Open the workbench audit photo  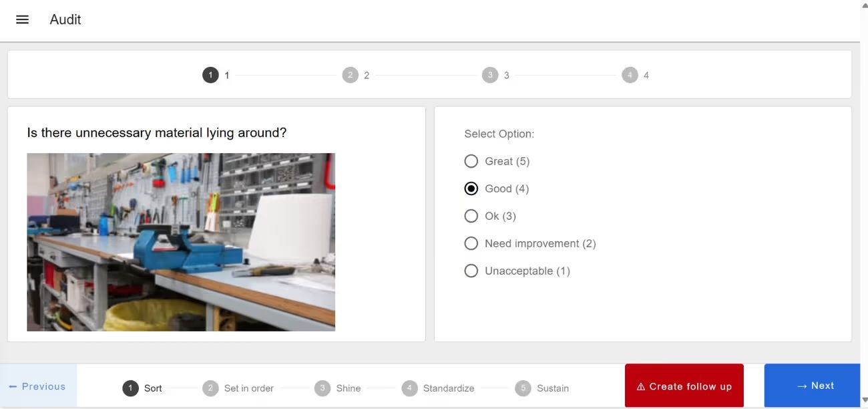(181, 241)
